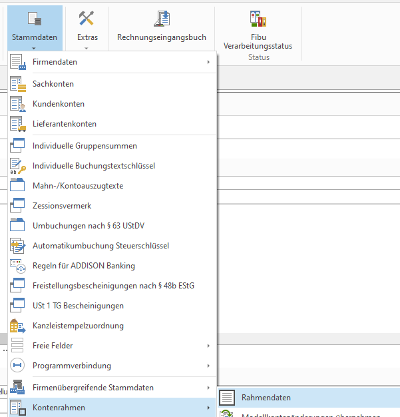Click the USt 1 TG Bescheinigungen icon
This screenshot has width=400, height=417.
coord(18,306)
